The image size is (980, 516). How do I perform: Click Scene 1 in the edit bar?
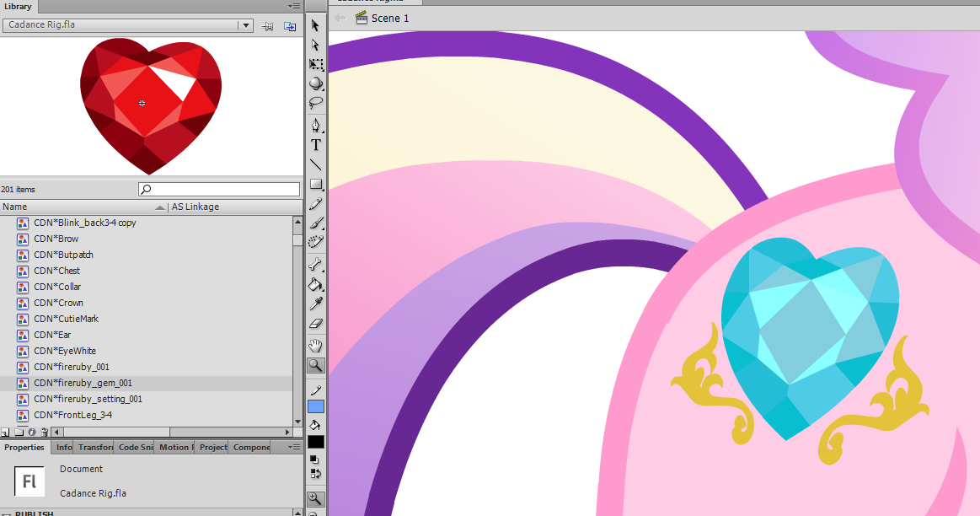pyautogui.click(x=389, y=18)
